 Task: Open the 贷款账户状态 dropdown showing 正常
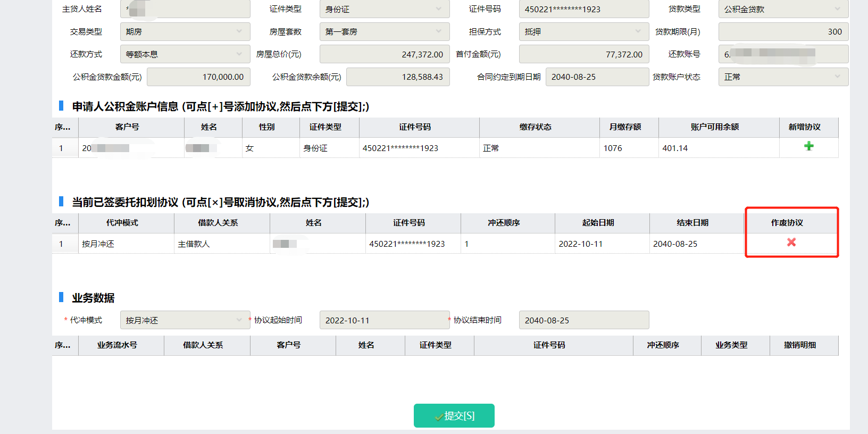click(x=783, y=77)
